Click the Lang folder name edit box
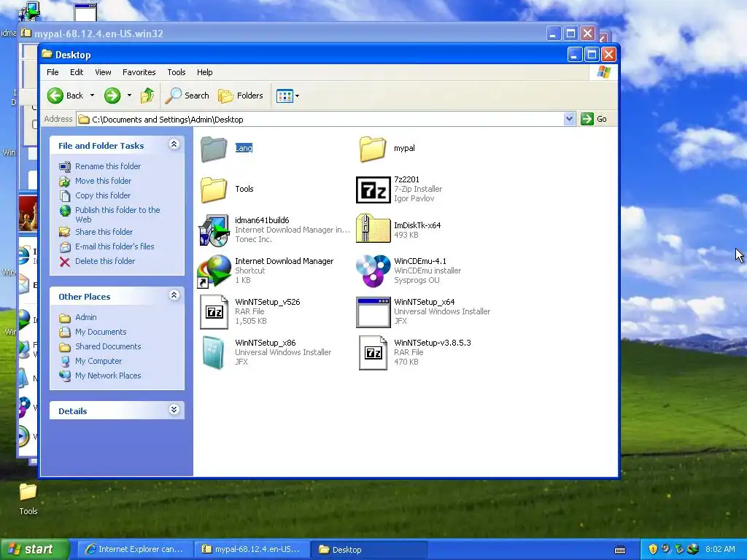 (244, 148)
